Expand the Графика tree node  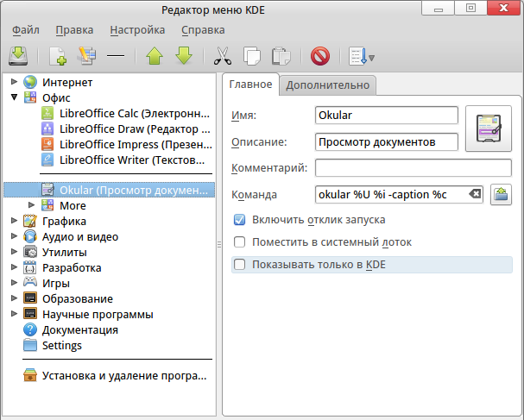14,221
